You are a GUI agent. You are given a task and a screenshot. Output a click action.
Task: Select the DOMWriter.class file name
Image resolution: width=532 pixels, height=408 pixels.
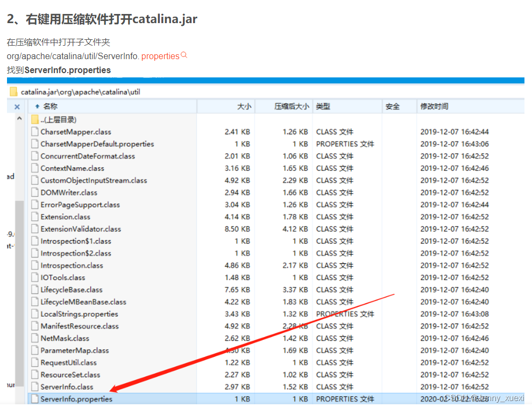(69, 192)
